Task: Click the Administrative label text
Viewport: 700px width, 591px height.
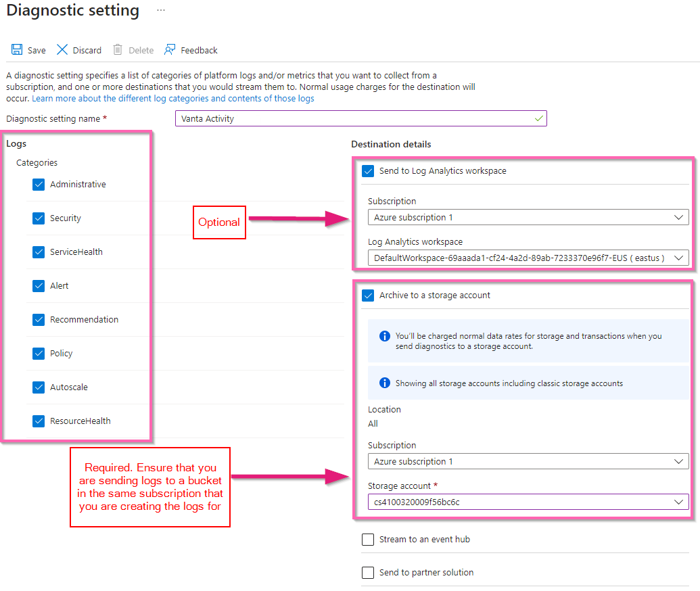Action: click(x=78, y=185)
